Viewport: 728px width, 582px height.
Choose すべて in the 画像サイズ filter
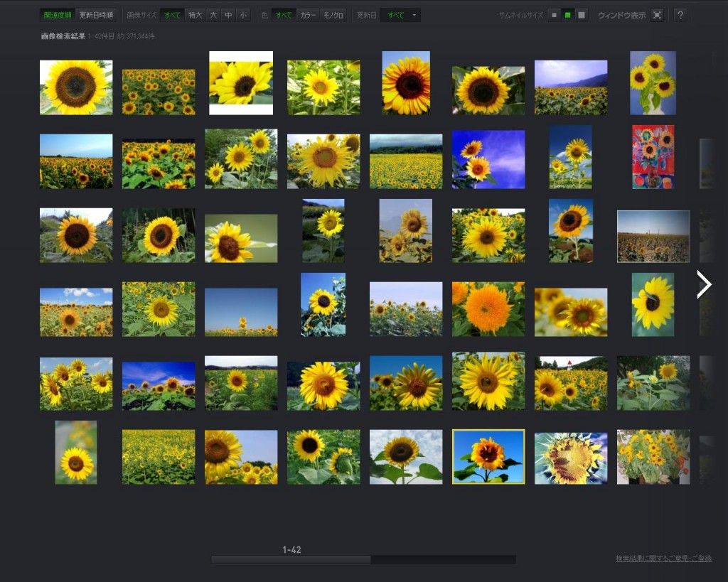[172, 16]
